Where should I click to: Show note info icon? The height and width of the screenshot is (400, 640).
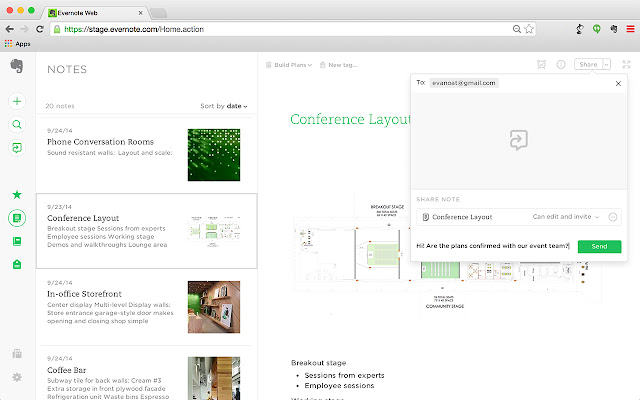point(561,64)
